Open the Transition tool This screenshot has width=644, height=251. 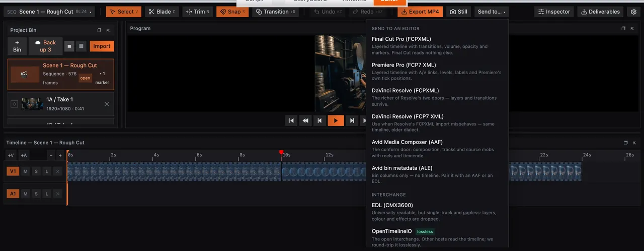[x=275, y=12]
